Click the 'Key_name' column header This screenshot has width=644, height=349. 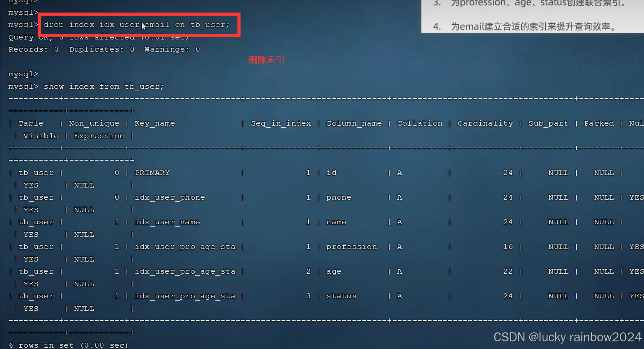(x=154, y=123)
